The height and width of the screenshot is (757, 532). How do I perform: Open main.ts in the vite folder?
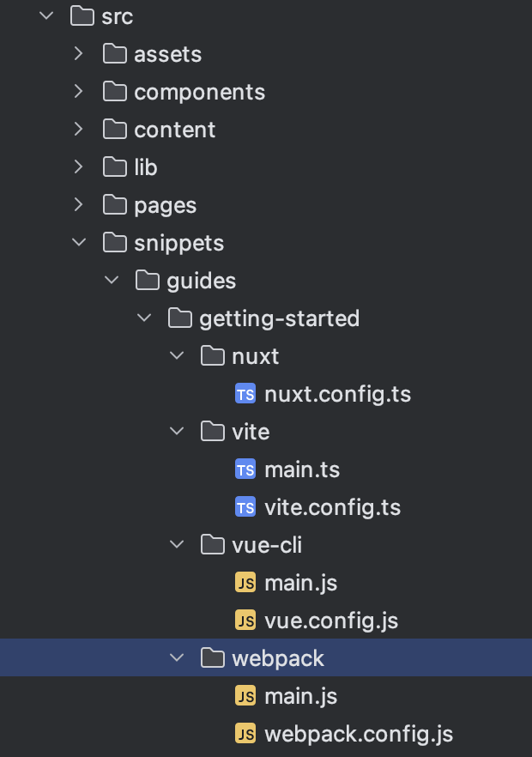pos(302,470)
